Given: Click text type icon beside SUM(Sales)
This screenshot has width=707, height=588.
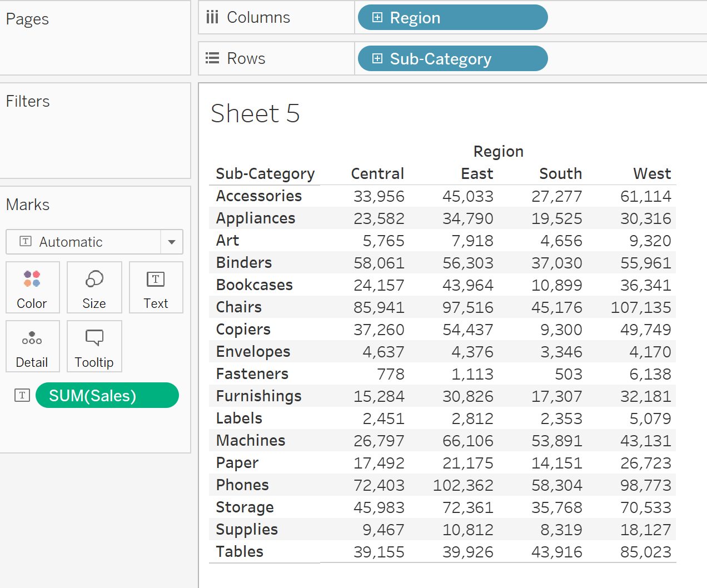Looking at the screenshot, I should pyautogui.click(x=22, y=395).
